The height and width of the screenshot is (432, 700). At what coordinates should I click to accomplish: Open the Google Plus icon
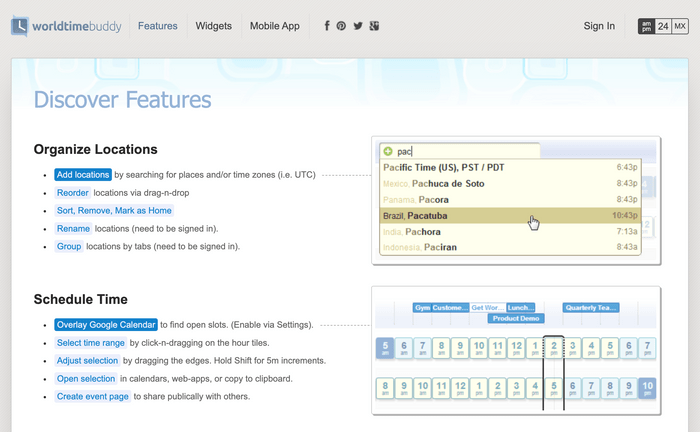click(x=375, y=26)
